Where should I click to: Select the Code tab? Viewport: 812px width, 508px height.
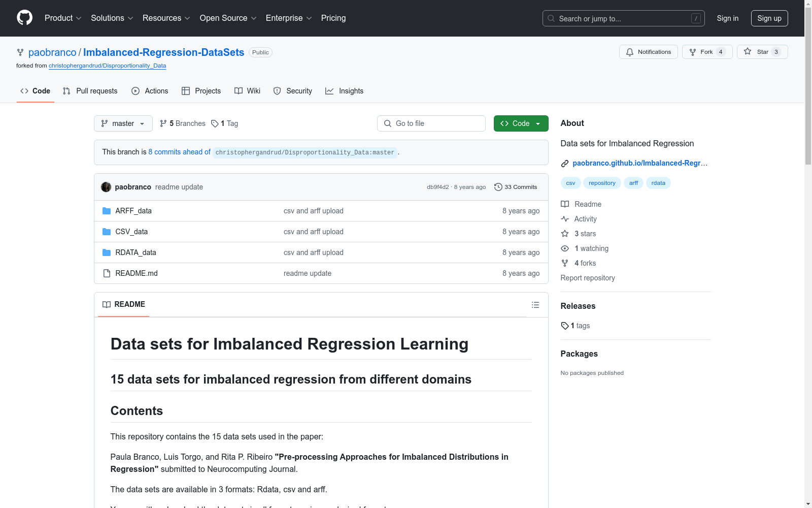36,91
